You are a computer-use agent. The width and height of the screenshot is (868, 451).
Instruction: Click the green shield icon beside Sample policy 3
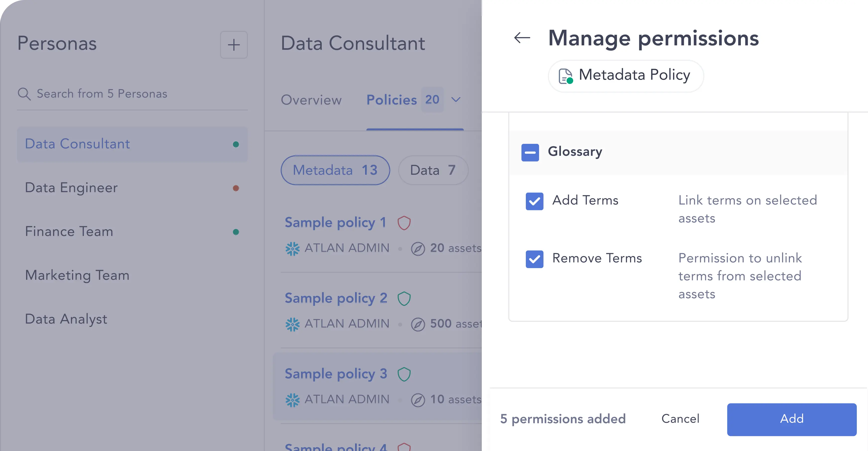[x=404, y=374]
